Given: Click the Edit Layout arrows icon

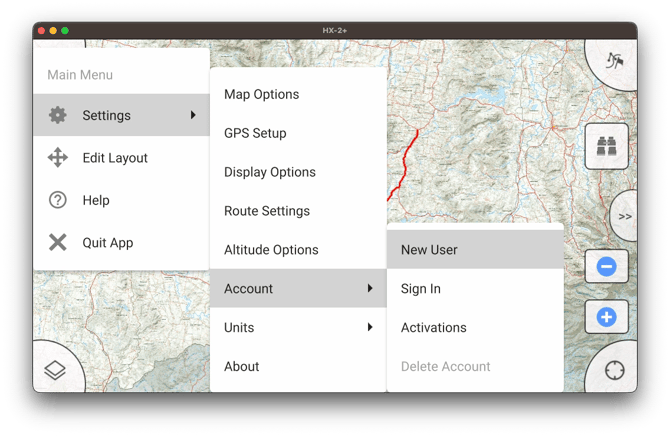Looking at the screenshot, I should pyautogui.click(x=58, y=158).
